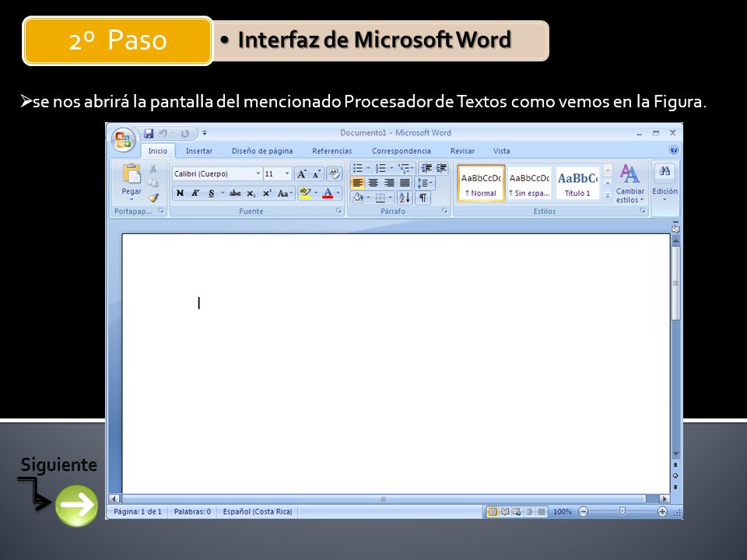Screen dimensions: 747x560
Task: Open font size 11 dropdown
Action: [287, 173]
